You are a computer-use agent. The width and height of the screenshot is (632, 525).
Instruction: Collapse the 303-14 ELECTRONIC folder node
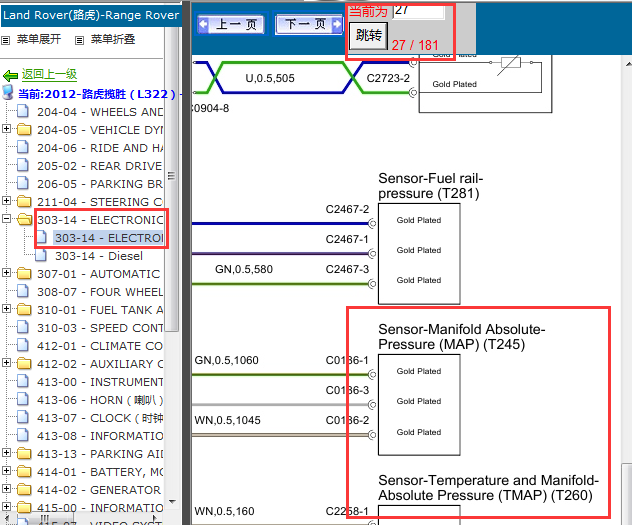click(7, 220)
